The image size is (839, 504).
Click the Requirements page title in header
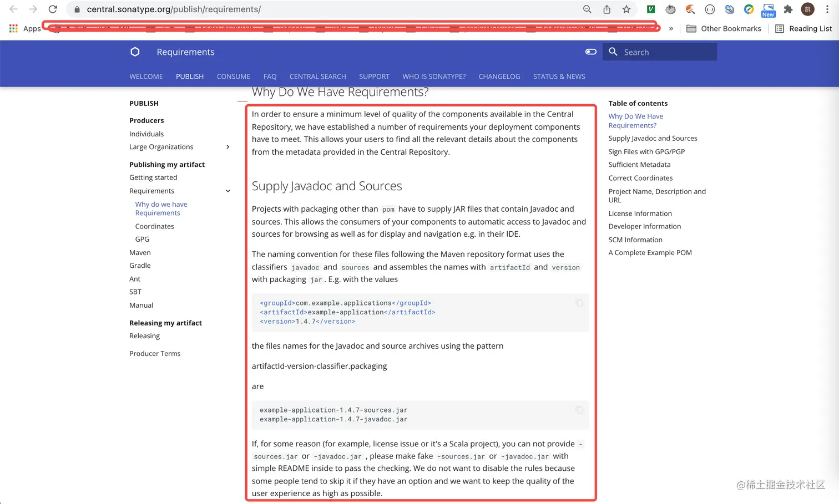click(x=185, y=52)
